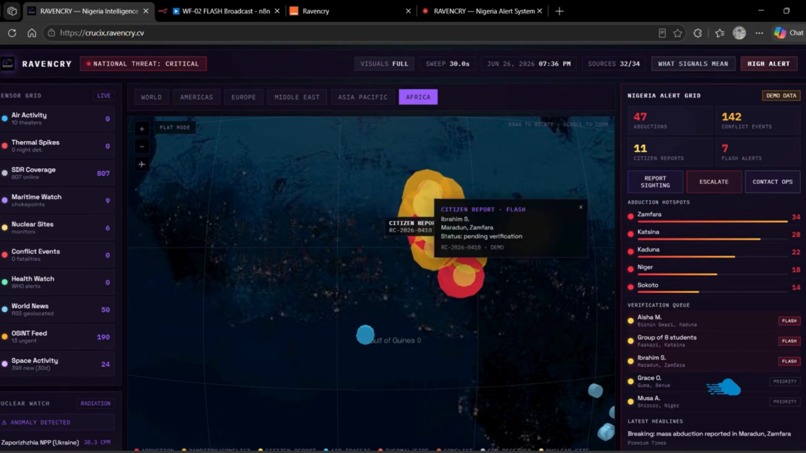Click the browser refresh icon
The image size is (806, 453).
tap(12, 33)
